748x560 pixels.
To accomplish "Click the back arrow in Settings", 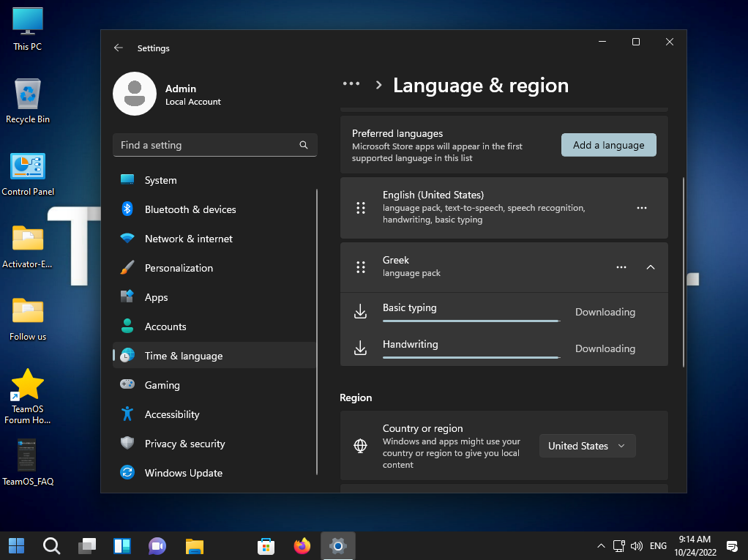I will pyautogui.click(x=119, y=48).
